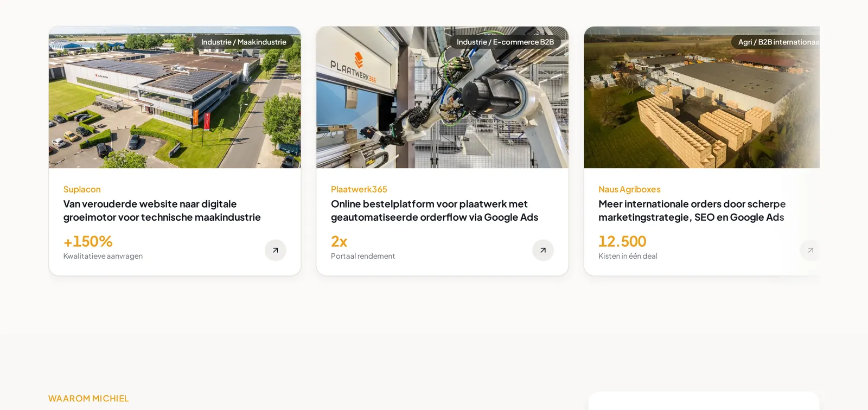Click the 'Kwalitatieve aanvragen' label

tap(103, 256)
